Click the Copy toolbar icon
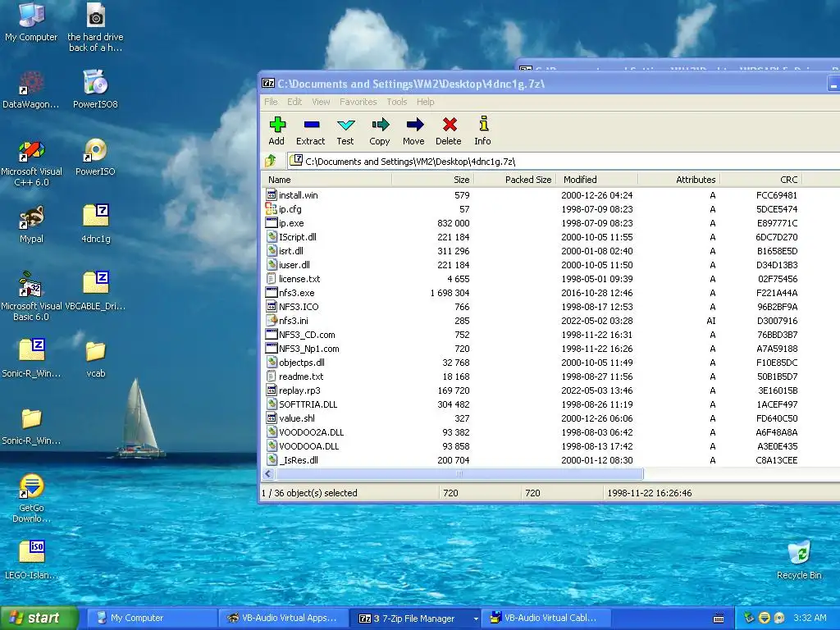This screenshot has height=630, width=840. pos(380,130)
